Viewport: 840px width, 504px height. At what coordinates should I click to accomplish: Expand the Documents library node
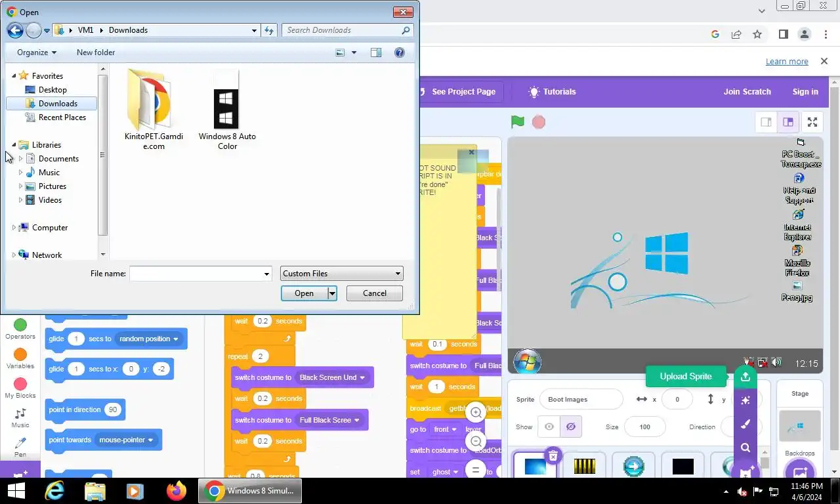[21, 159]
